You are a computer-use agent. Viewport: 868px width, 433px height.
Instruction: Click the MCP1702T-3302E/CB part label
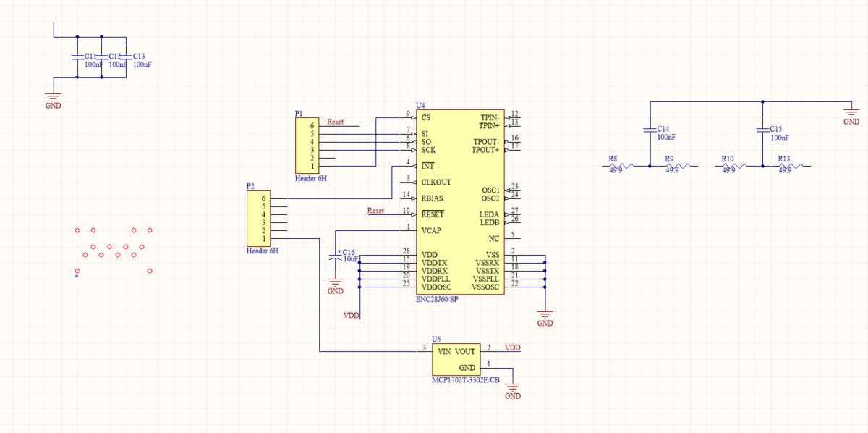[x=465, y=380]
